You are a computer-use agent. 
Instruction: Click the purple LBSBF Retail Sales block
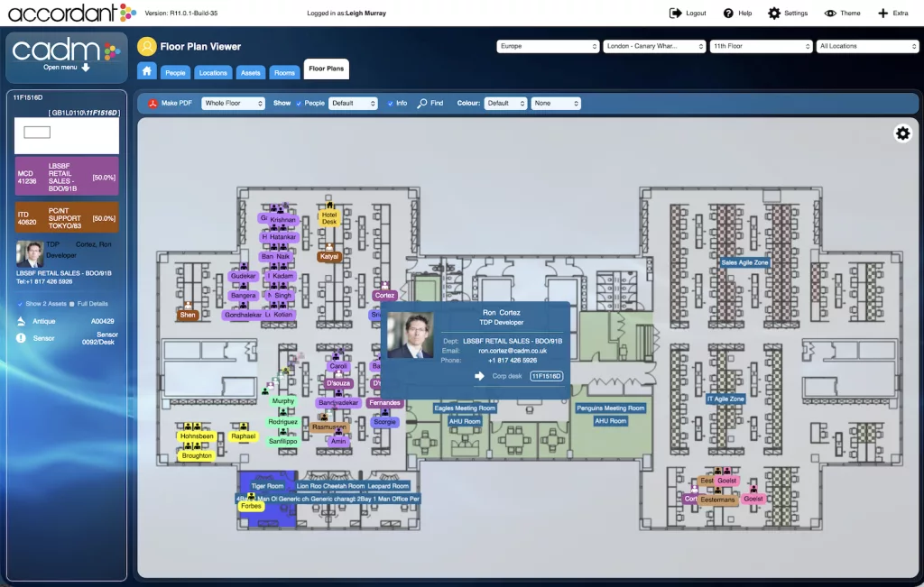click(67, 176)
